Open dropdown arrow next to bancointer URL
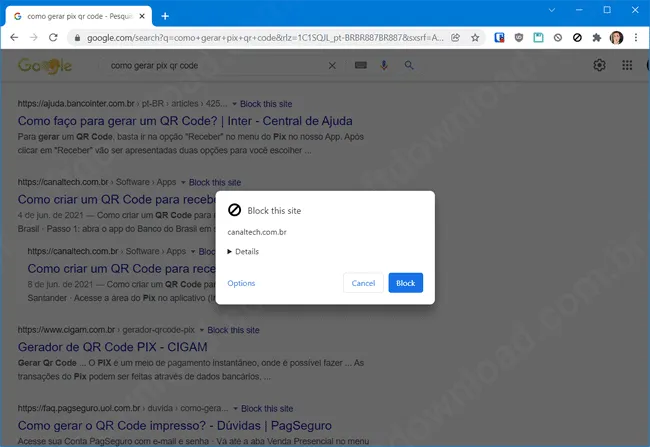This screenshot has width=650, height=447. coord(234,104)
